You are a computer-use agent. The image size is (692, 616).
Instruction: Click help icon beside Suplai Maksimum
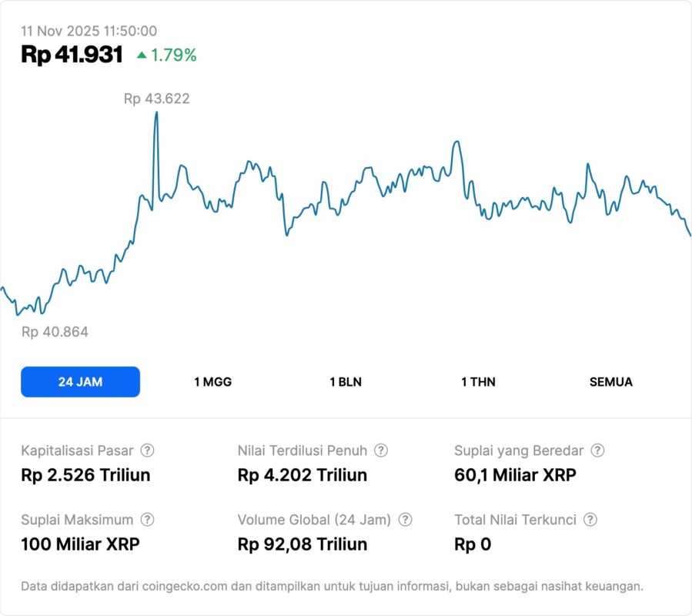(x=147, y=520)
